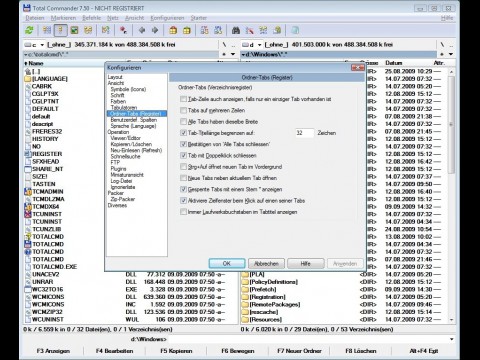Click the REGISTER file icon

click(x=28, y=154)
